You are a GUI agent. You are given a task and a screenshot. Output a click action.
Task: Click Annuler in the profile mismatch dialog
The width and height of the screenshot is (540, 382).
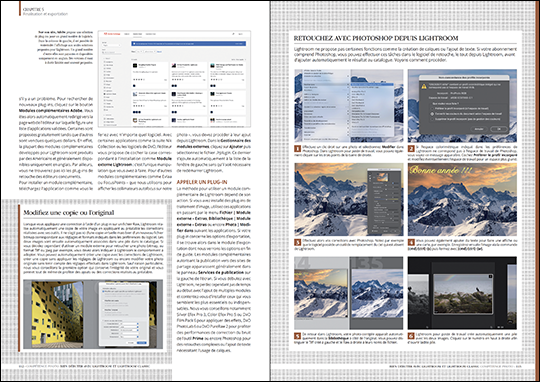tap(479, 129)
